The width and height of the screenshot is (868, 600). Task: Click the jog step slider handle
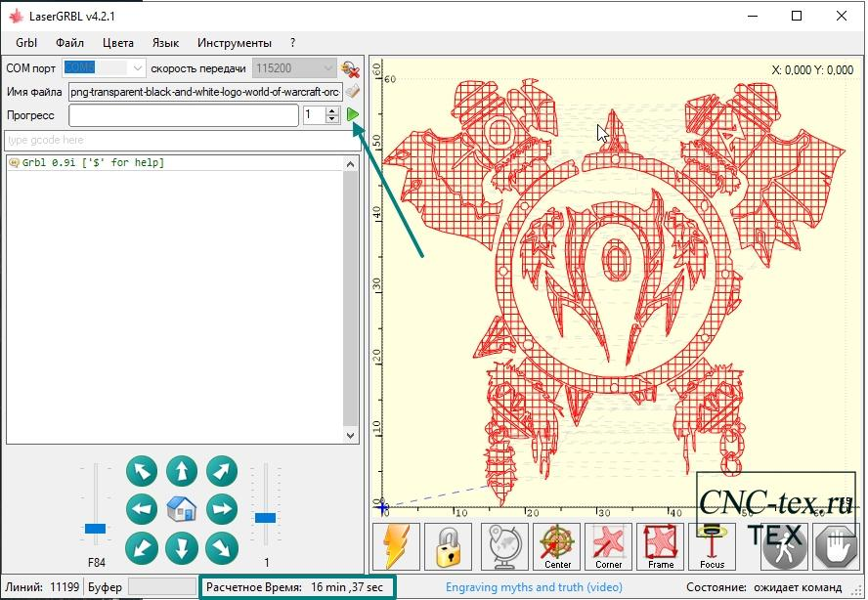(265, 518)
